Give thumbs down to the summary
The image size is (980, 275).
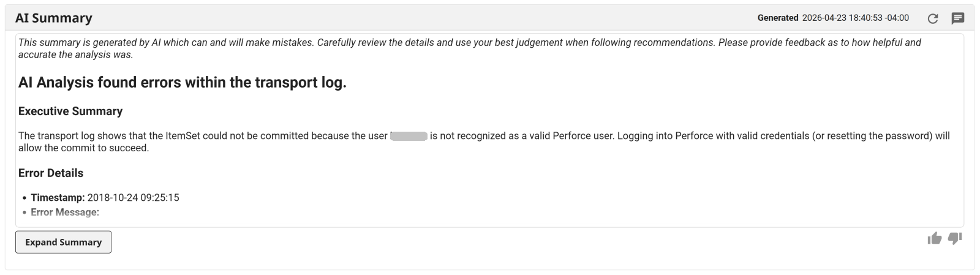click(x=955, y=238)
